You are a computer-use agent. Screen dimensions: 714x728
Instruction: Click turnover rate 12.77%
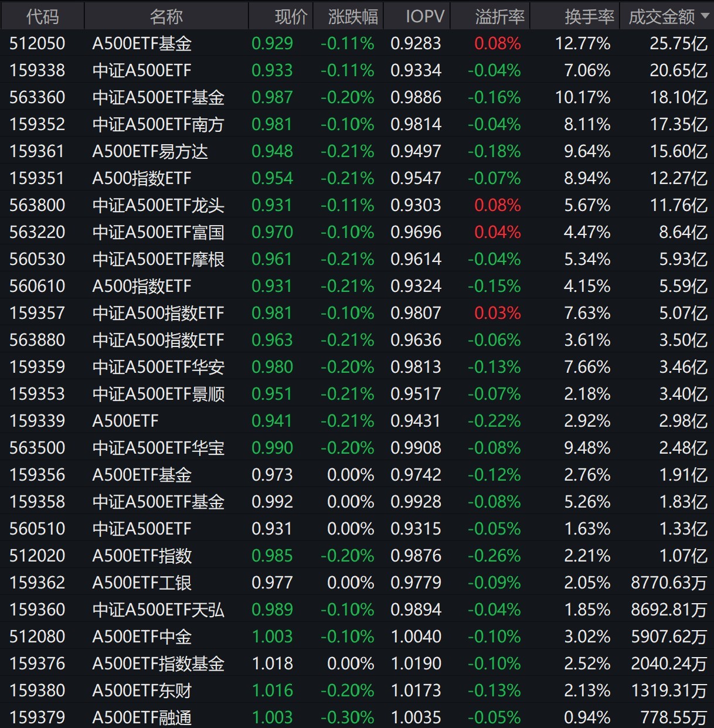[x=583, y=43]
